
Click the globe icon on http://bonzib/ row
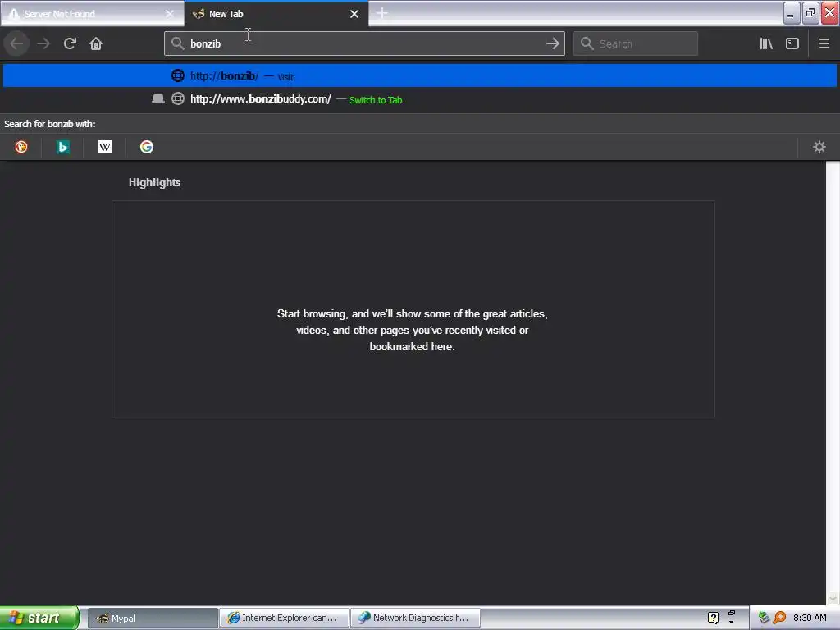click(x=178, y=75)
